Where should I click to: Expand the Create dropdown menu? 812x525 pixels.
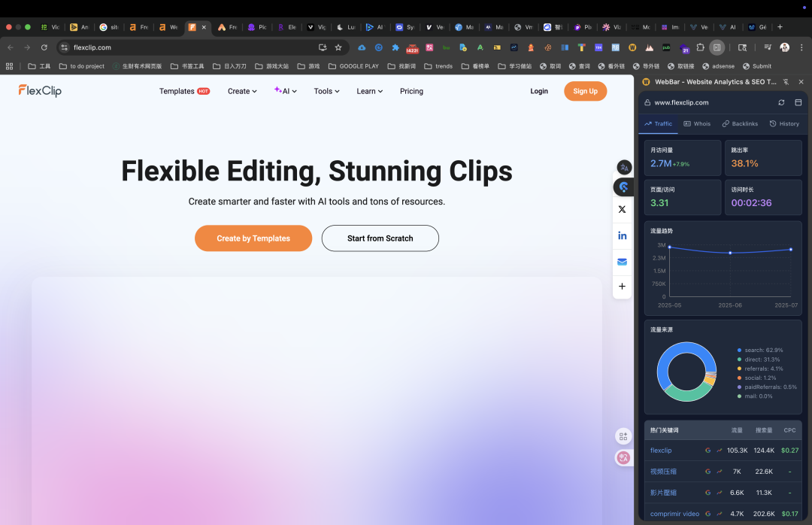[242, 91]
